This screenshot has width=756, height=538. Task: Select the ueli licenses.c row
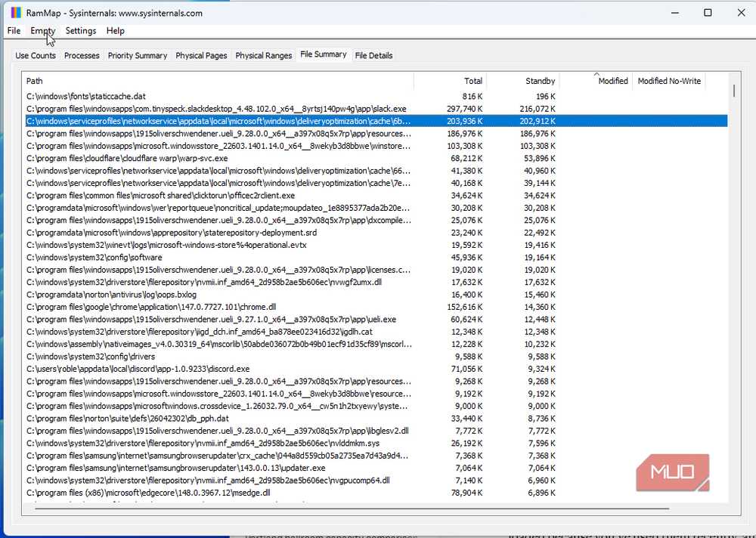(376, 270)
